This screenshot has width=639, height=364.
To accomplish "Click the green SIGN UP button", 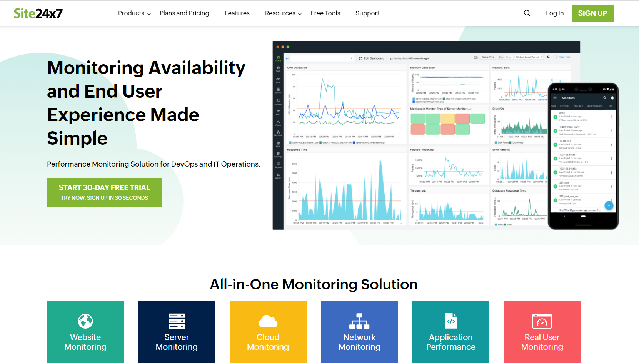I will tap(592, 13).
